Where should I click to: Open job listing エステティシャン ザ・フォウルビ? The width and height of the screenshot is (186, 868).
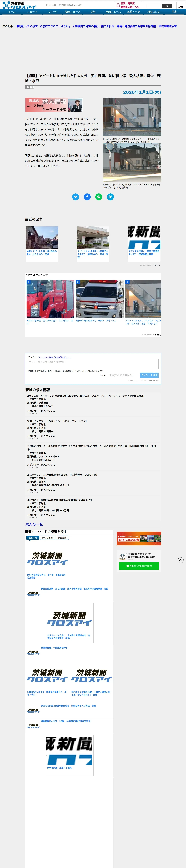coord(62,475)
